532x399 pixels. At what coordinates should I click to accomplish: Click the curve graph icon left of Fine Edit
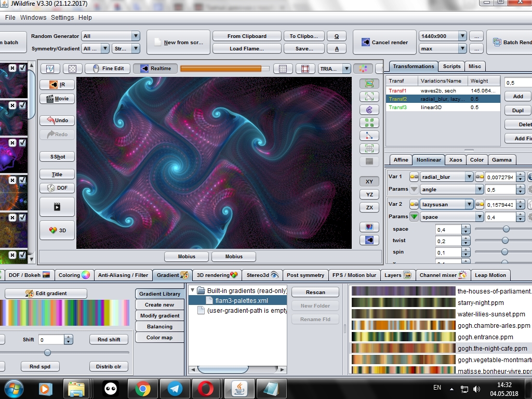pyautogui.click(x=50, y=69)
